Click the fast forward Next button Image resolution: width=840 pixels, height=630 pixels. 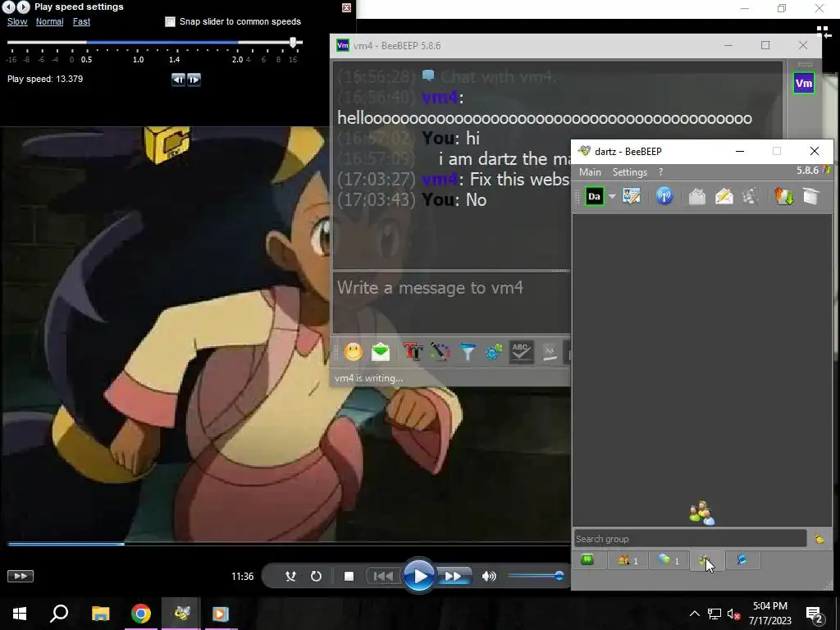[x=453, y=576]
